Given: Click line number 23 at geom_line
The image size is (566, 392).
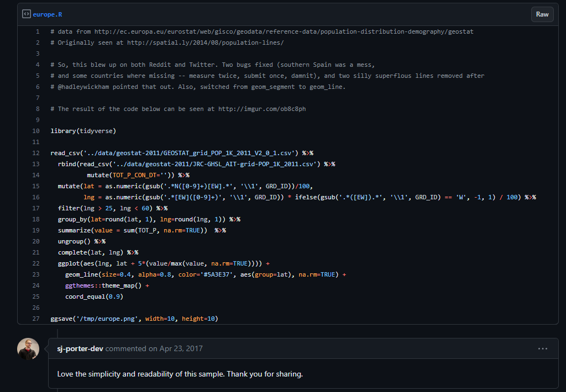Looking at the screenshot, I should pyautogui.click(x=36, y=274).
